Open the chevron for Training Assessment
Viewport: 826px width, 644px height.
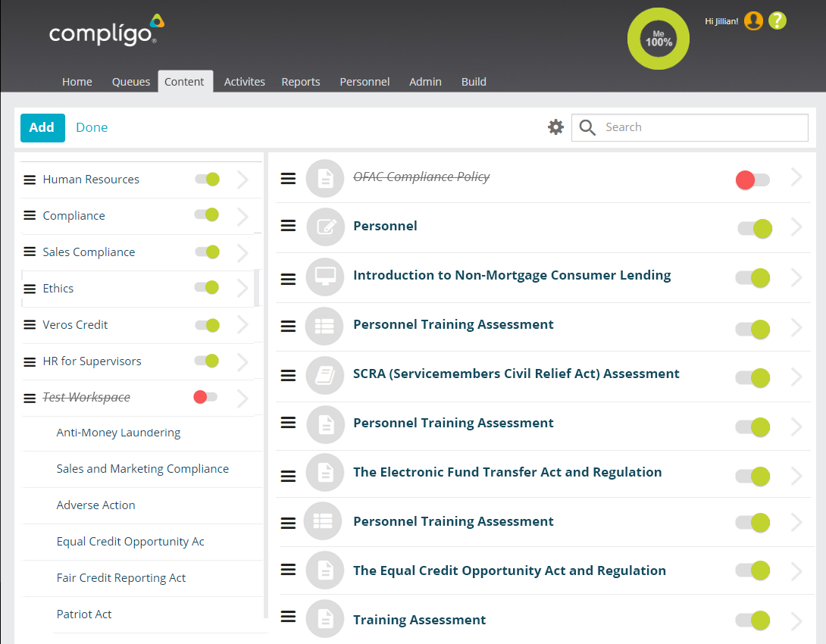point(796,621)
